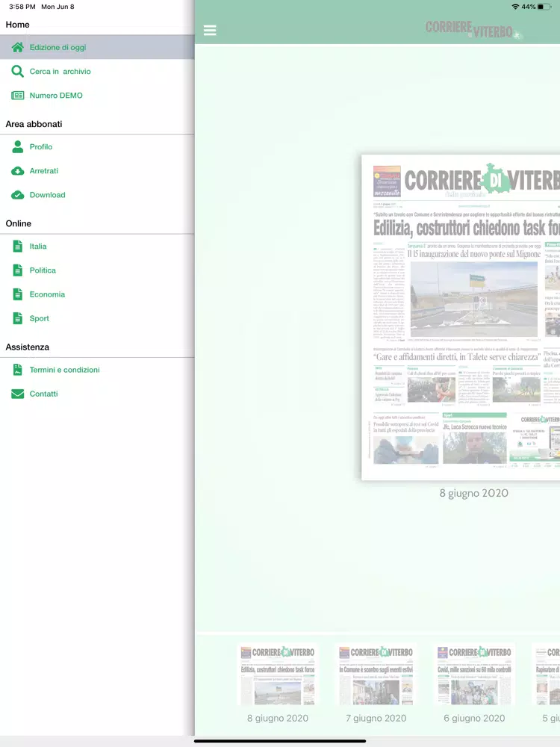Open the Italia online section
Viewport: 560px width, 747px height.
click(97, 247)
